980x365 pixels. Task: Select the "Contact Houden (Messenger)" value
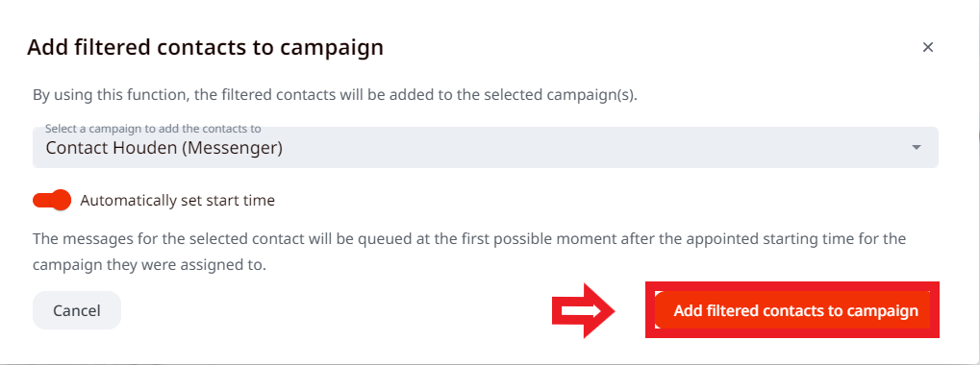[164, 149]
